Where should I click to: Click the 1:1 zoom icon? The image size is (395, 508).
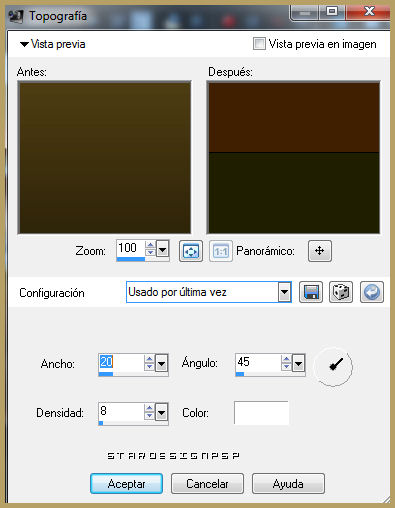click(x=221, y=251)
